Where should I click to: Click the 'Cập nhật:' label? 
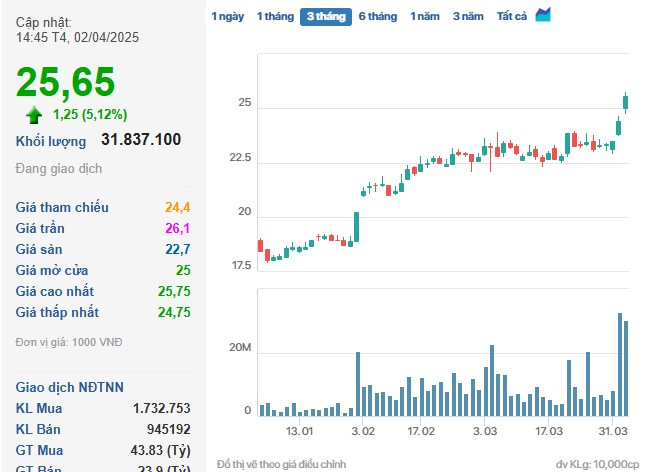click(x=44, y=22)
